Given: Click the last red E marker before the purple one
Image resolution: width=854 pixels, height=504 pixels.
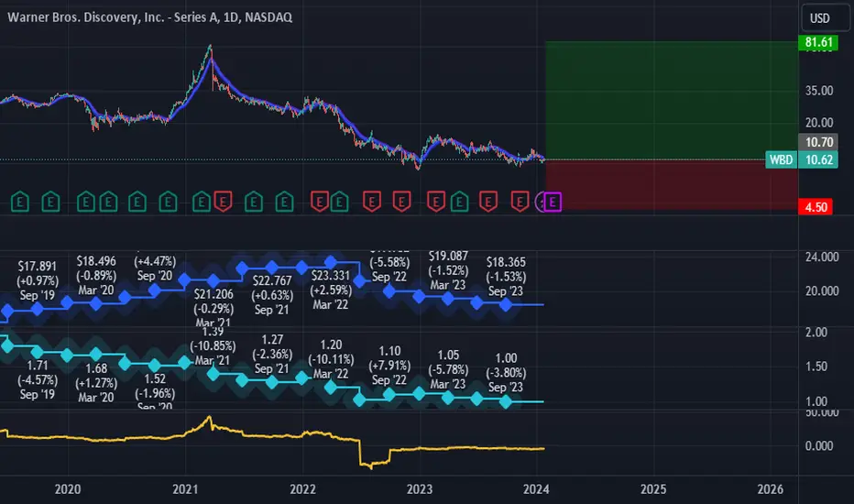Looking at the screenshot, I should click(x=520, y=201).
